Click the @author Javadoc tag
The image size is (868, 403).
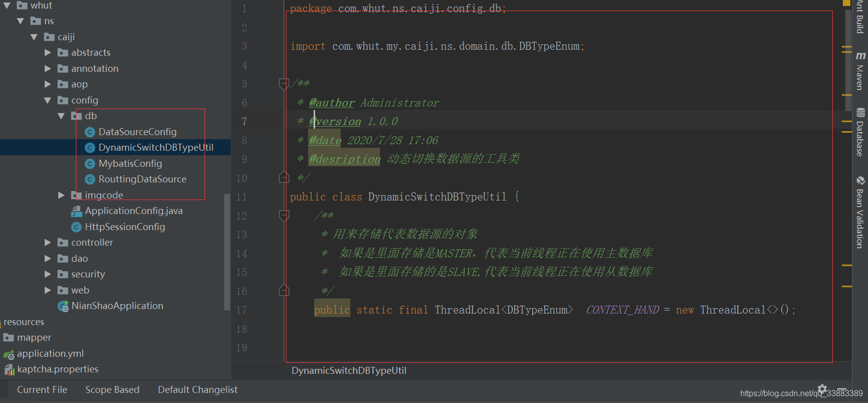(332, 103)
